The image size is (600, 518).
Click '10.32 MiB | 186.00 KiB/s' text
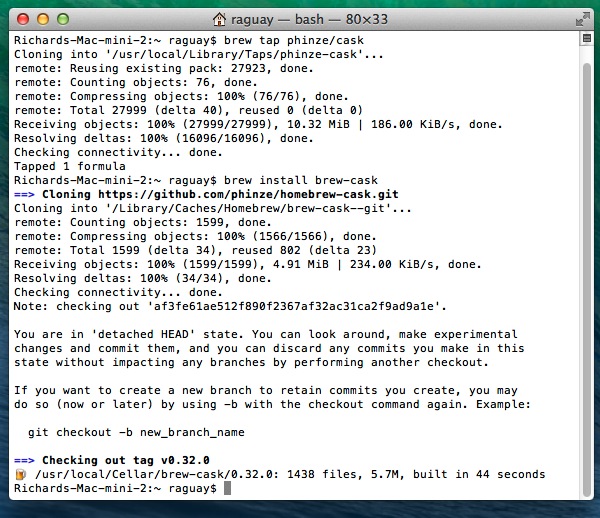pos(370,124)
